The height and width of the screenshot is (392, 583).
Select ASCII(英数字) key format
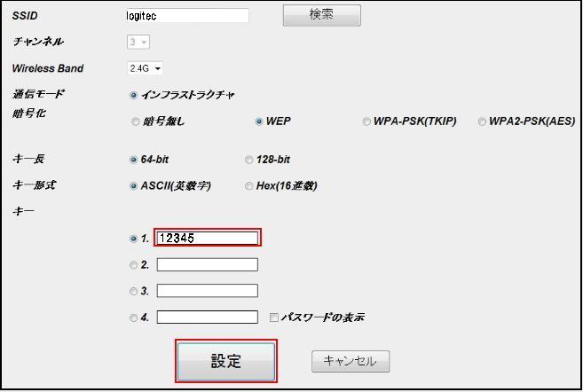(x=133, y=185)
